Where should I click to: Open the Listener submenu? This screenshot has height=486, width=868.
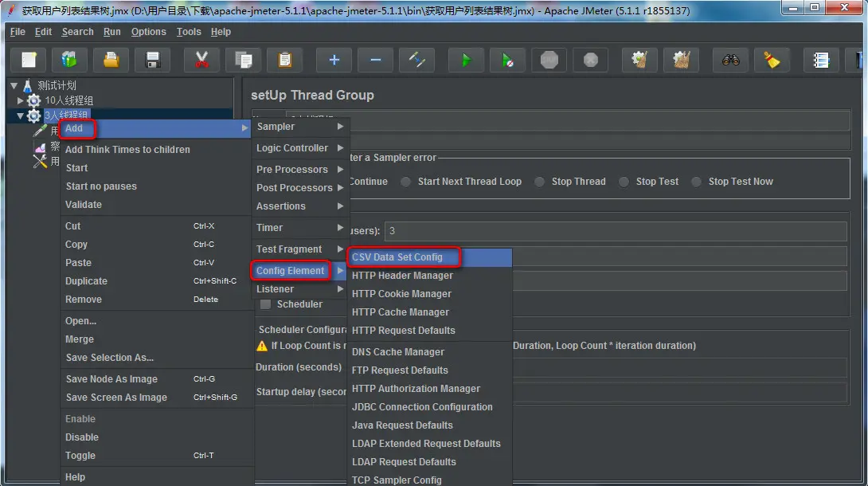(299, 289)
